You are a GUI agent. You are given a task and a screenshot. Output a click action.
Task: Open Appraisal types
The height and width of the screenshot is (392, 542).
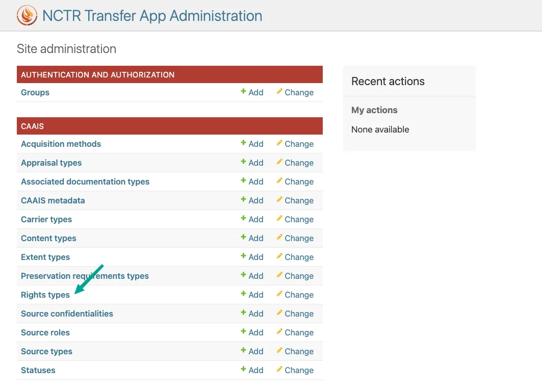[x=51, y=163]
